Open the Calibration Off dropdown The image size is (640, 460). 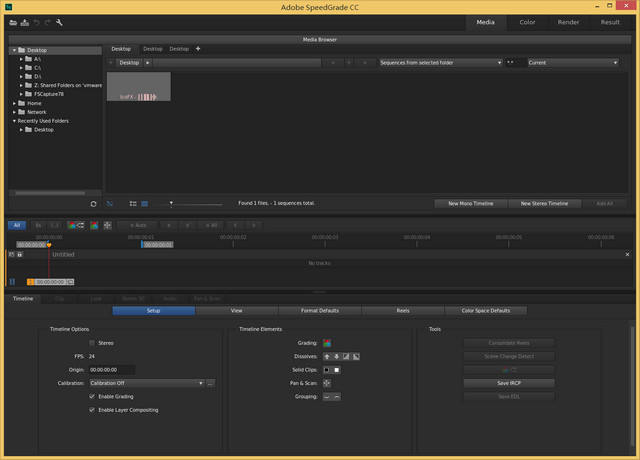pyautogui.click(x=146, y=383)
